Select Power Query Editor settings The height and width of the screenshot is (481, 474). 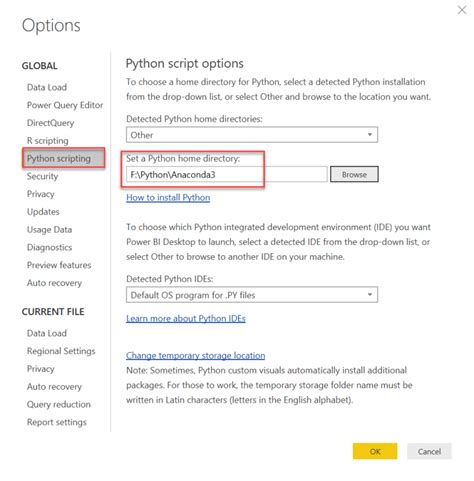[65, 105]
